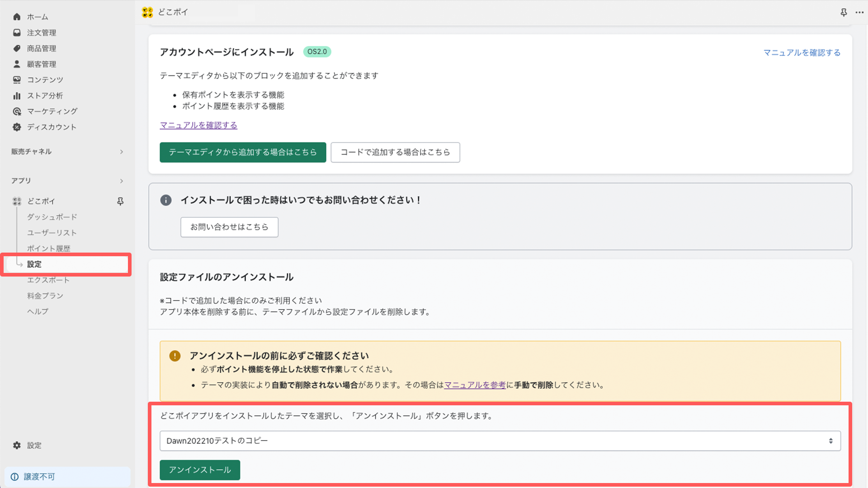This screenshot has height=488, width=868.
Task: Click the ストア分析 bar chart icon
Action: point(17,95)
